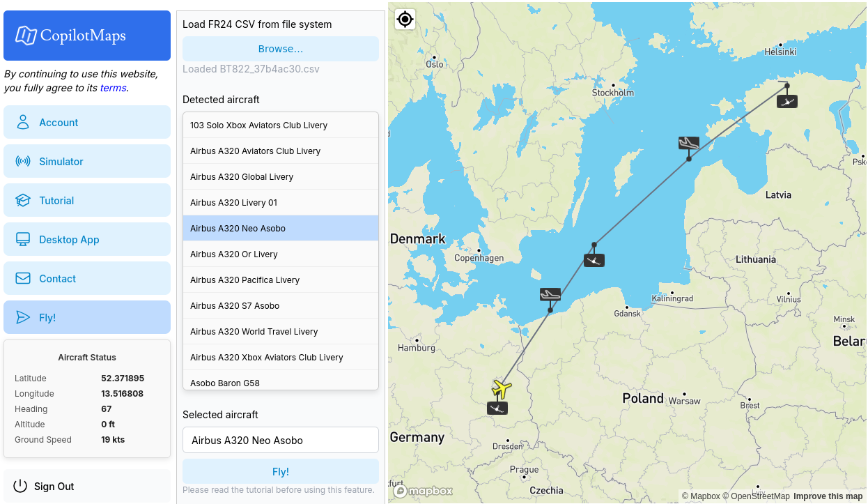The image size is (868, 504).
Task: Select Airbus A320 World Travel Livery
Action: [x=281, y=332]
